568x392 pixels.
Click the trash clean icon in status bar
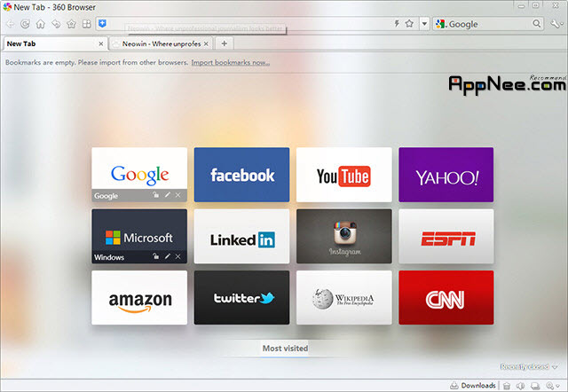(507, 386)
